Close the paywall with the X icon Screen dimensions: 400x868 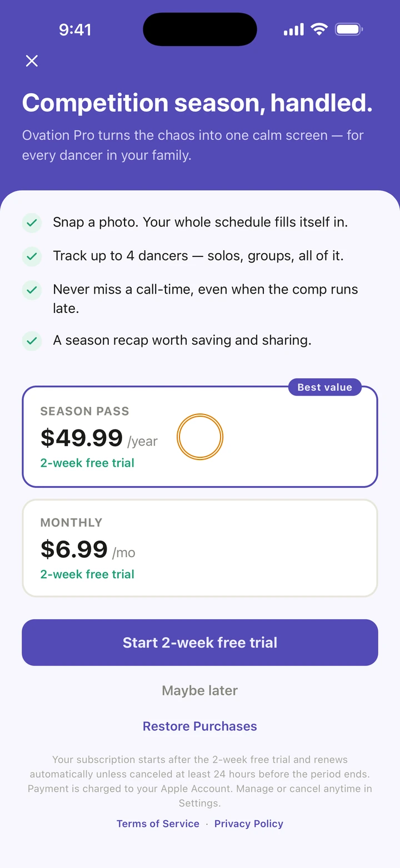tap(32, 61)
